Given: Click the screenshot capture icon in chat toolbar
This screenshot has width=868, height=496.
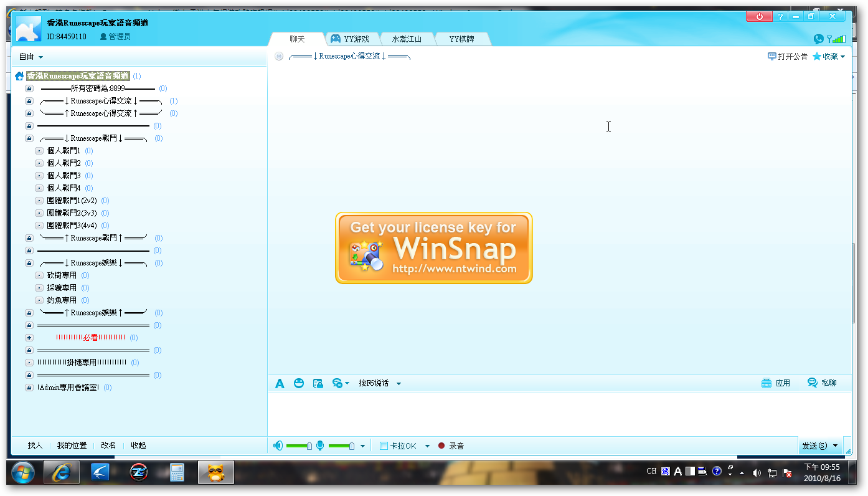Looking at the screenshot, I should (318, 383).
